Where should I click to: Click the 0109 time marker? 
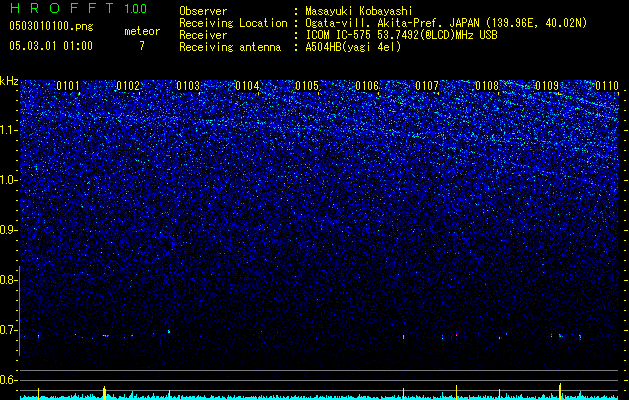point(547,86)
